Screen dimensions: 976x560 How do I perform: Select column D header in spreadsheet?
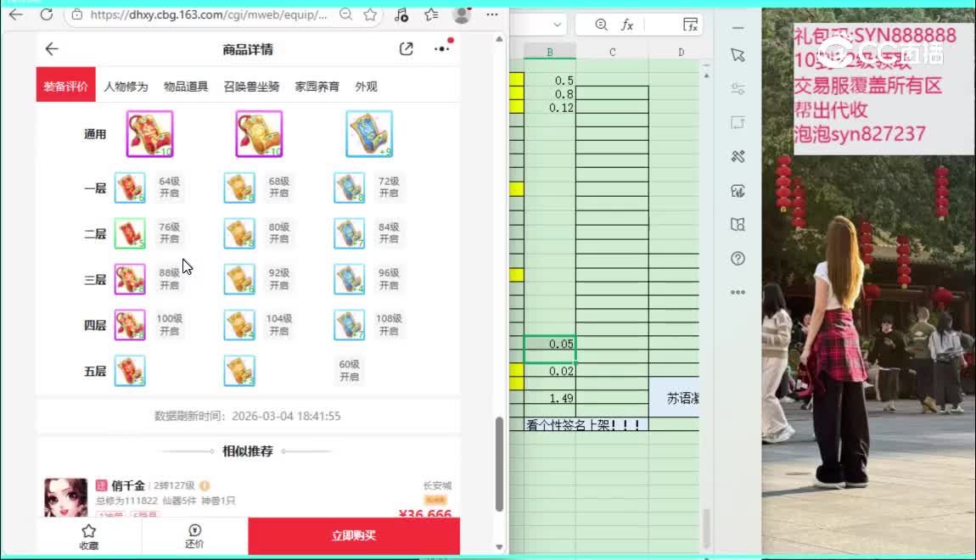681,52
